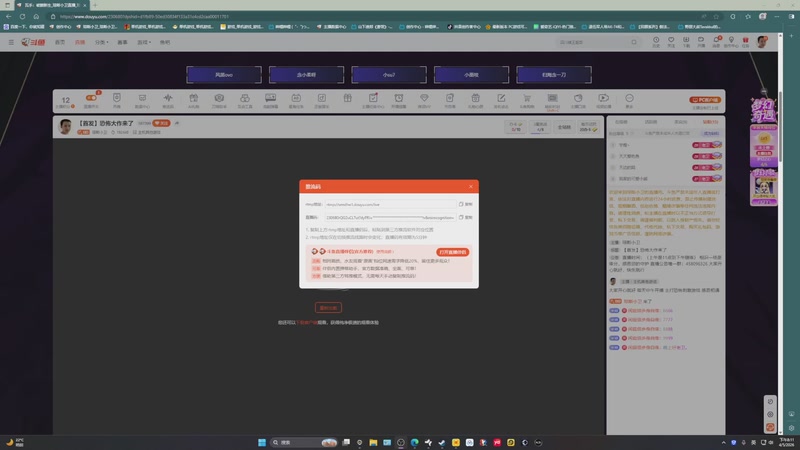Select the 小eu7 banner button
The image size is (800, 450).
point(389,74)
